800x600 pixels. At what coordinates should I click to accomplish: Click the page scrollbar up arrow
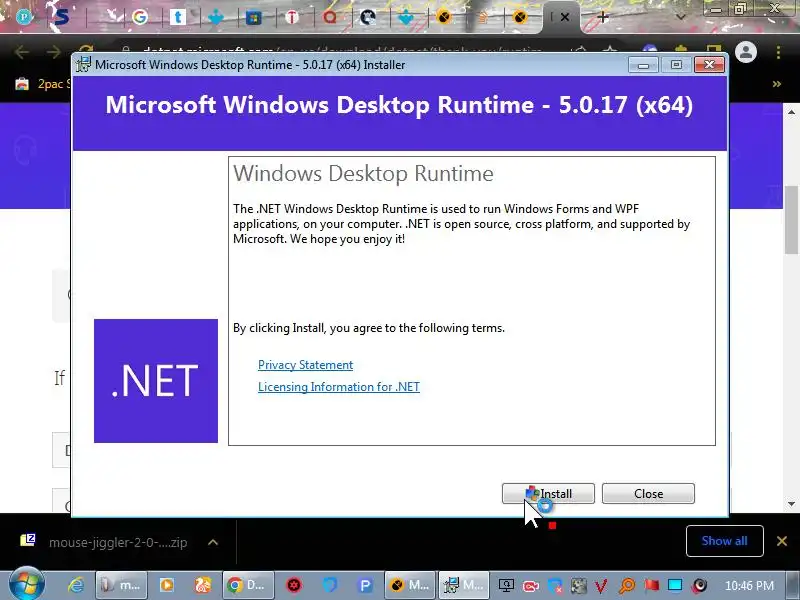(x=791, y=112)
